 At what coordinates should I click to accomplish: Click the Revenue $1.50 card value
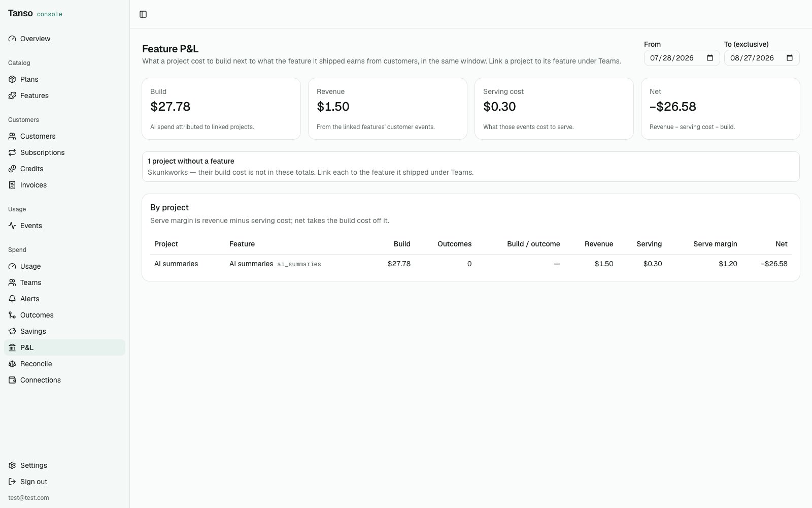coord(333,107)
